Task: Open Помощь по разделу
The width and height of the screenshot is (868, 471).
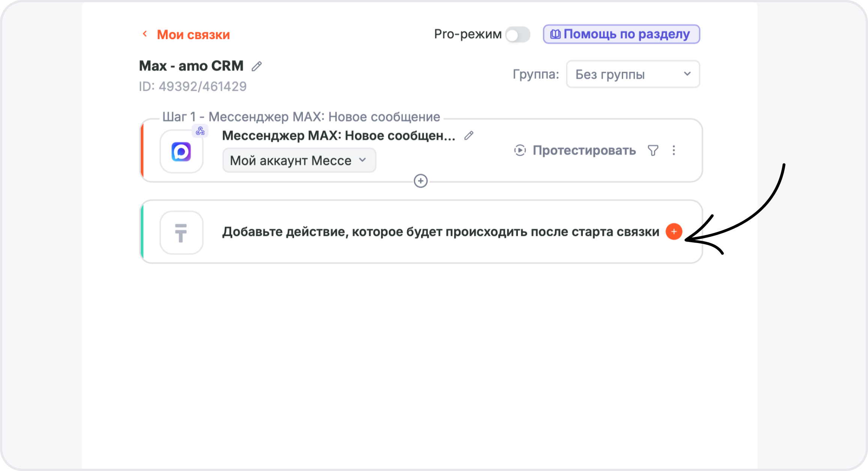Action: (622, 34)
